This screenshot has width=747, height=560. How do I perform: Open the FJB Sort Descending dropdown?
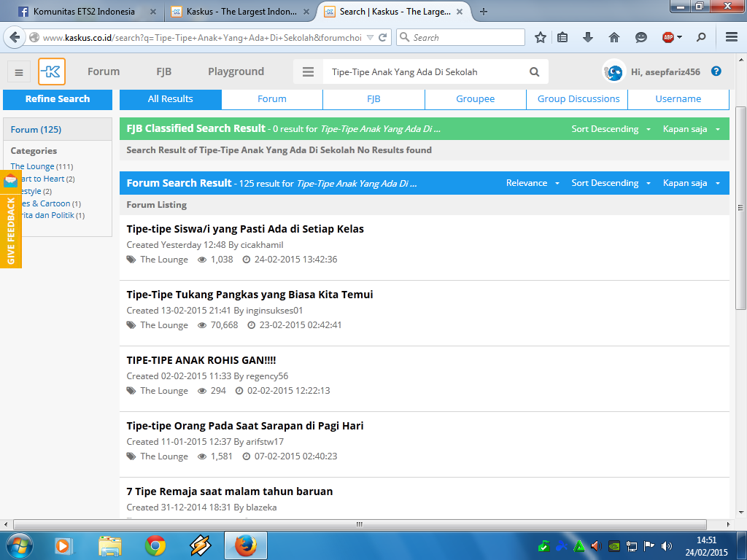pos(611,129)
